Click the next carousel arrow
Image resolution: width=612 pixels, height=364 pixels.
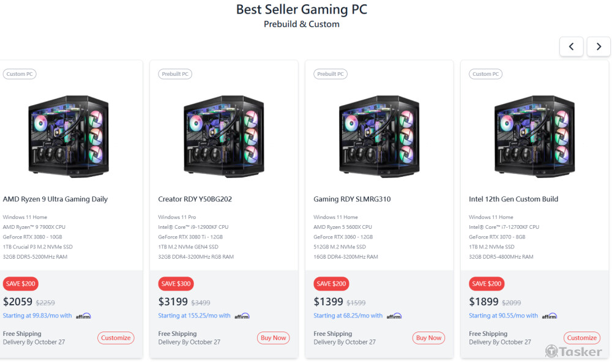tap(599, 46)
